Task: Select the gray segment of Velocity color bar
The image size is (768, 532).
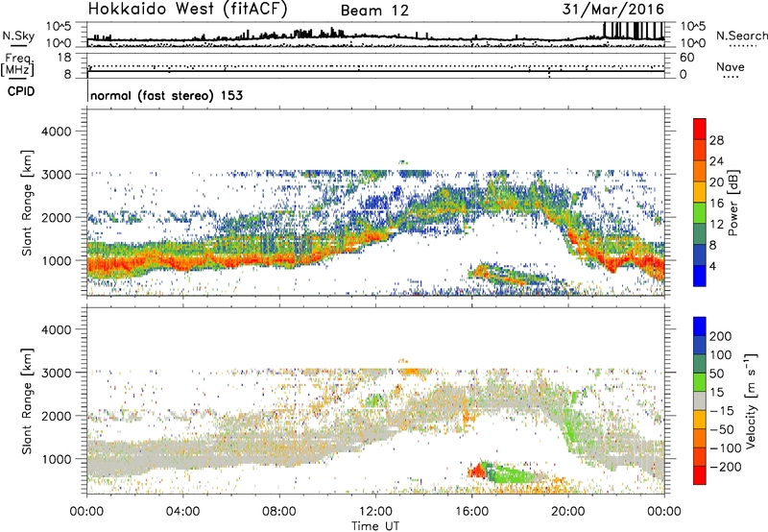Action: click(700, 400)
